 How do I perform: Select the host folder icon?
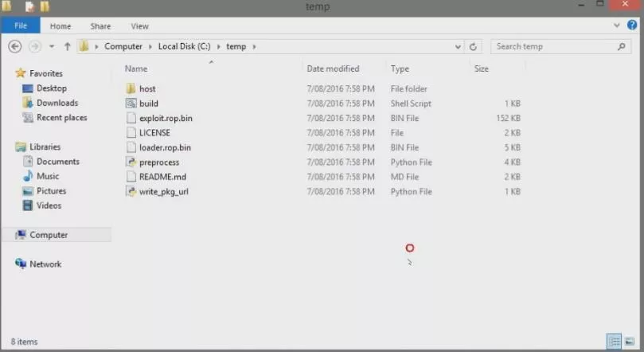click(x=131, y=88)
